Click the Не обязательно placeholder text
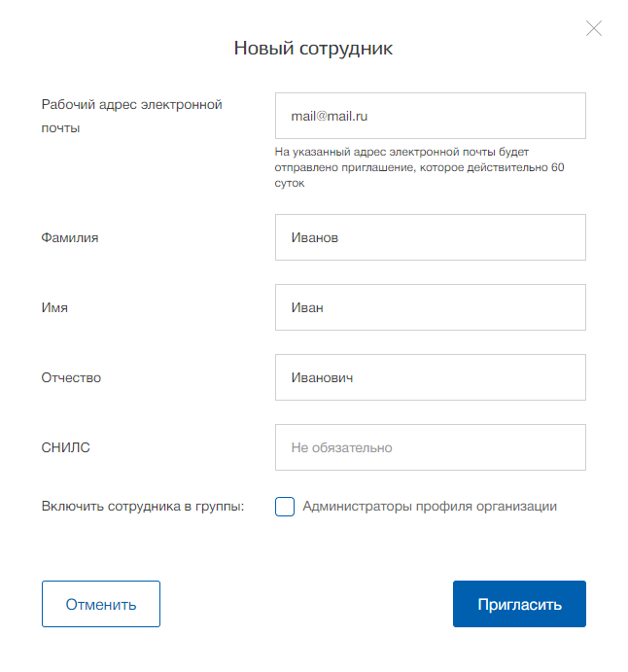The width and height of the screenshot is (628, 672). [x=341, y=448]
